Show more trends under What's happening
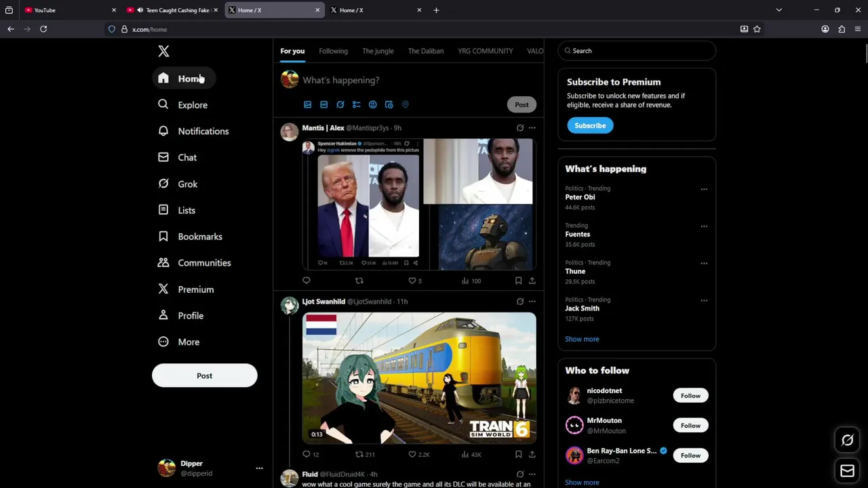868x488 pixels. tap(582, 339)
